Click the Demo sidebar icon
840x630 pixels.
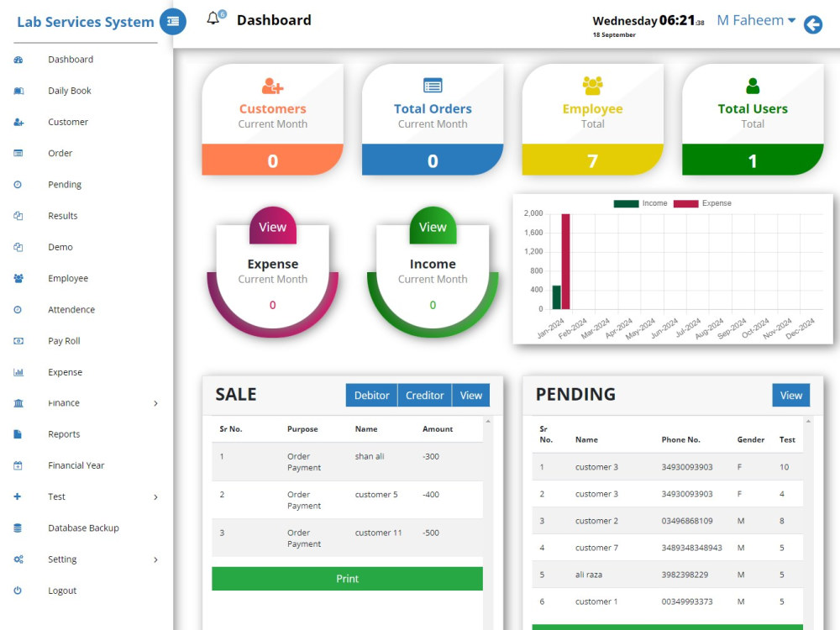tap(18, 247)
